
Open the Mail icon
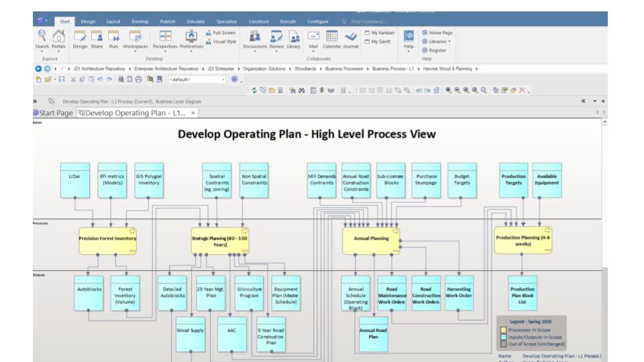click(313, 40)
